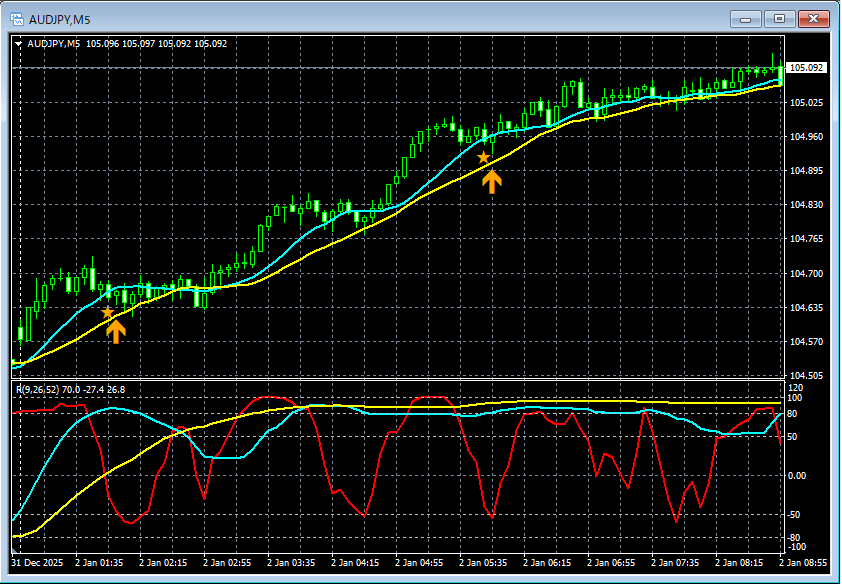The image size is (842, 584).
Task: Click the 2 Jan 02:15 time label
Action: click(164, 563)
